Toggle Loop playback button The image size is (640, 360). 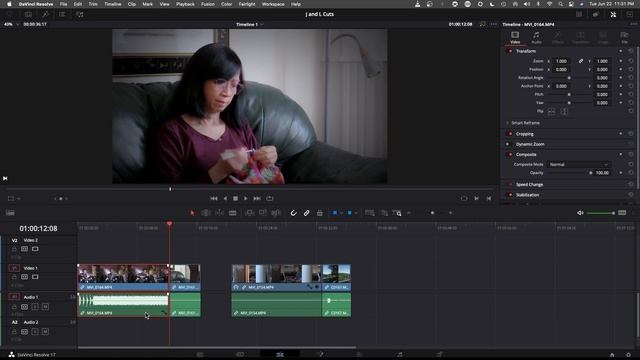[270, 198]
